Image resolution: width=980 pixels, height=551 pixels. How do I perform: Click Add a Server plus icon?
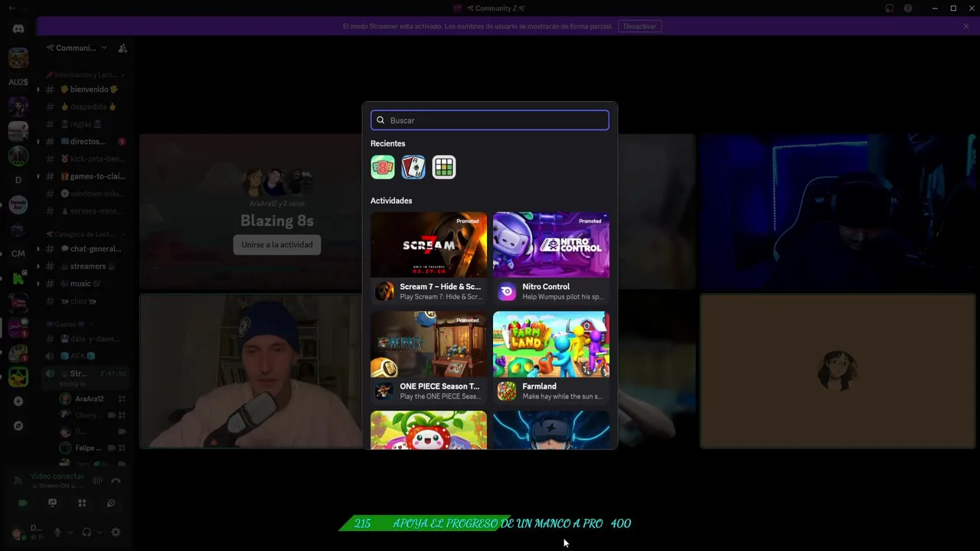pos(18,401)
